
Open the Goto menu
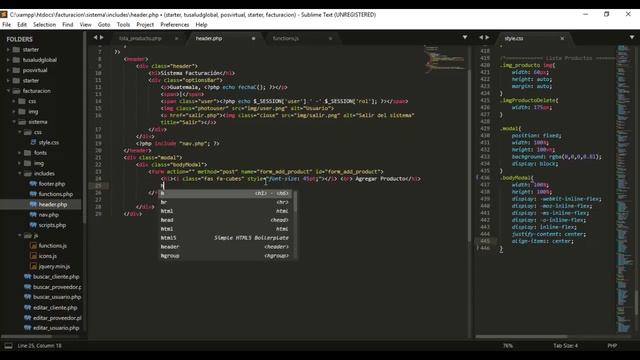(104, 24)
